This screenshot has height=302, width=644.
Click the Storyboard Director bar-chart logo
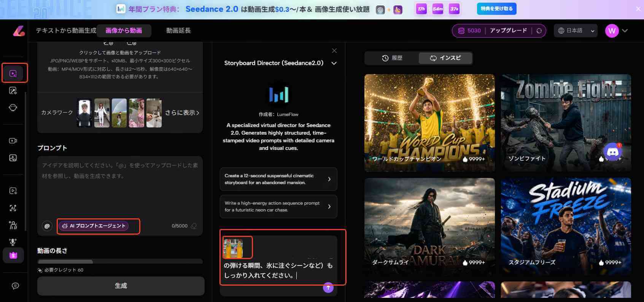click(279, 94)
